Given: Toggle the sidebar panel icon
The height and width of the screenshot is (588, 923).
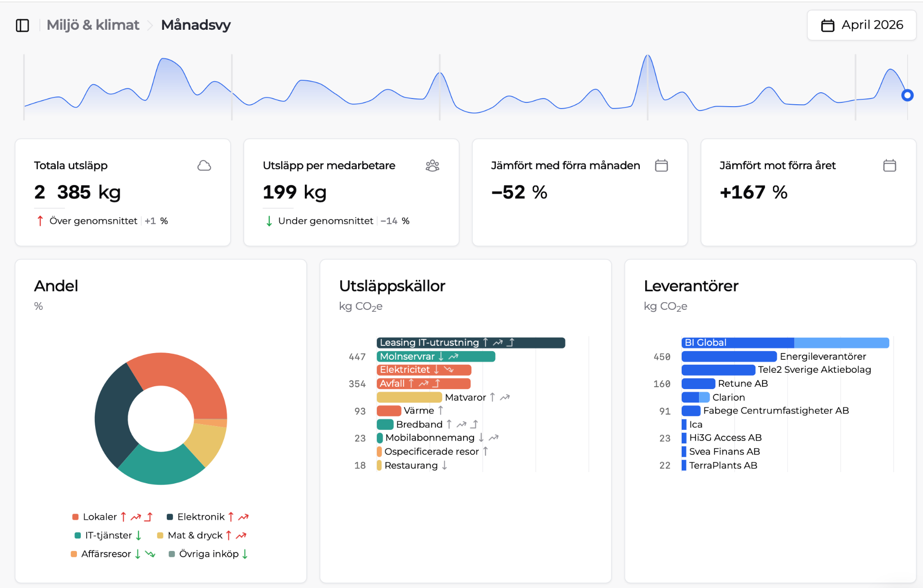Looking at the screenshot, I should (x=23, y=25).
